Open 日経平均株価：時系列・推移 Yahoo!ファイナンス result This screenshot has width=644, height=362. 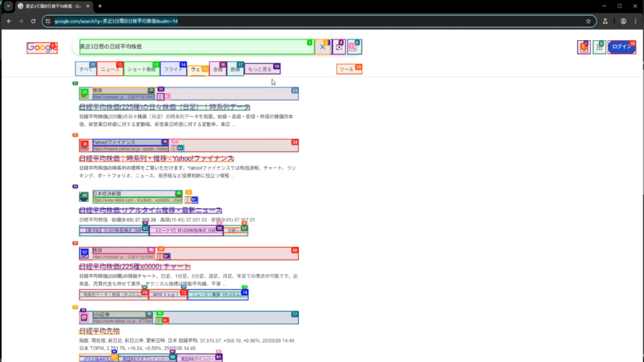(157, 158)
